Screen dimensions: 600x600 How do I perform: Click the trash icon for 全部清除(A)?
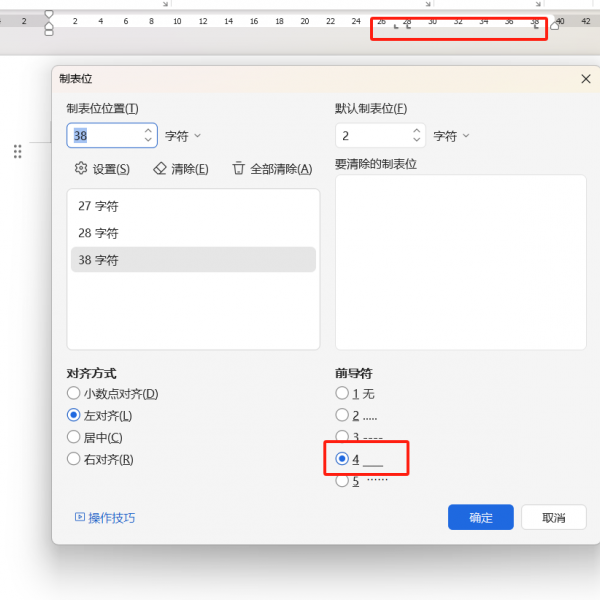[x=238, y=169]
